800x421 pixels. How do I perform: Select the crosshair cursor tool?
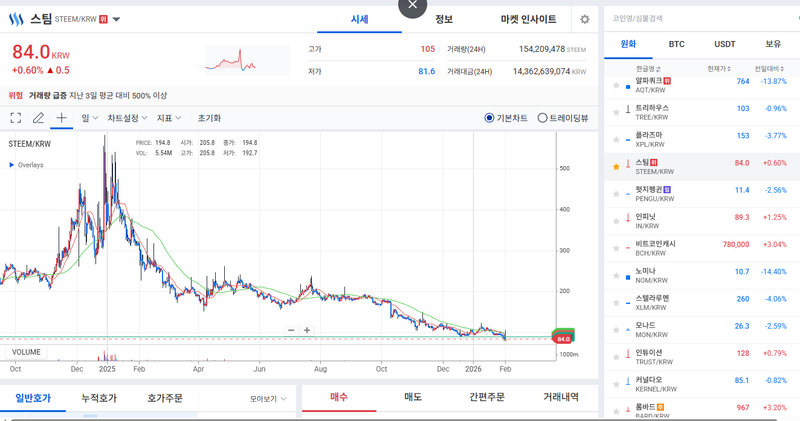coord(61,117)
